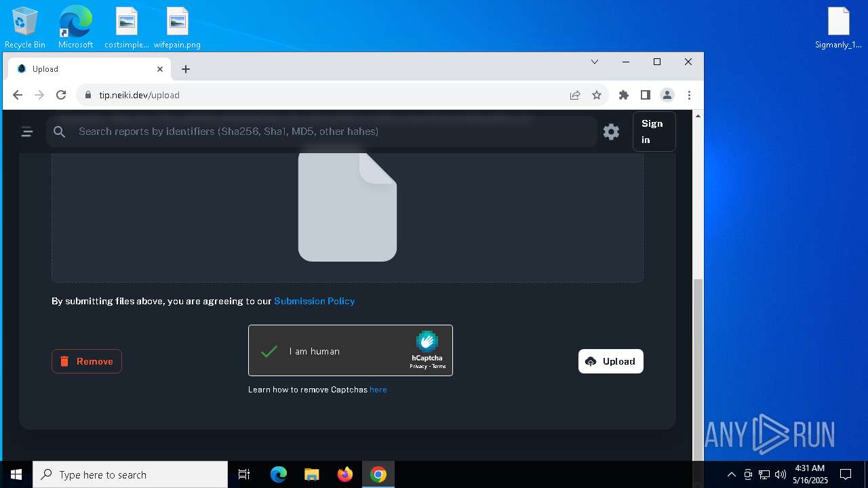Launch Firefox from the taskbar
This screenshot has height=488, width=868.
tap(345, 474)
